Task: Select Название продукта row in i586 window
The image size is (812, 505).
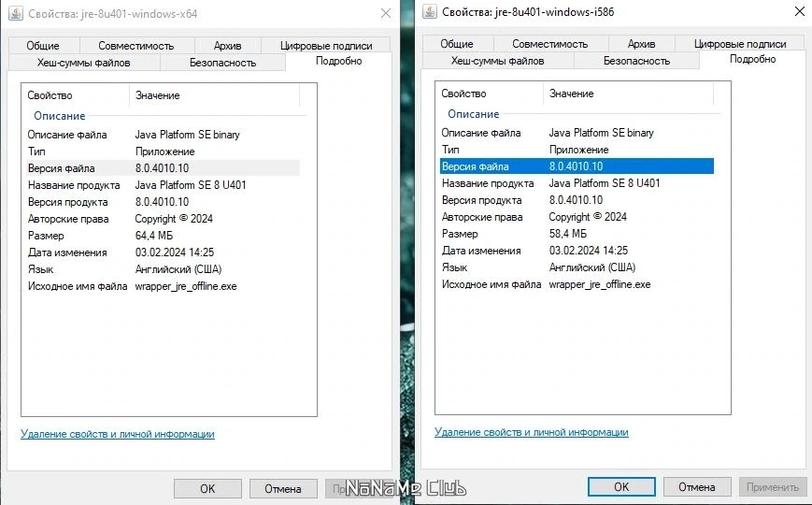Action: [577, 183]
